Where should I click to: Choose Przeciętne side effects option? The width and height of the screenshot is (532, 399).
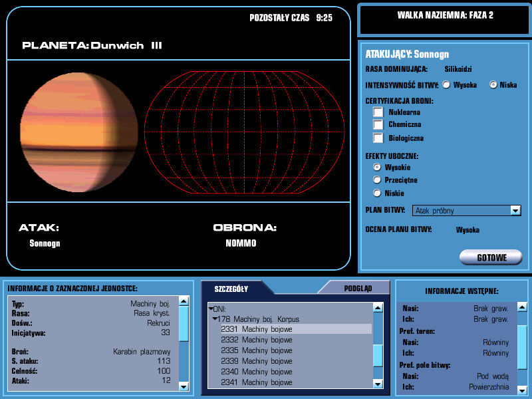pos(376,180)
